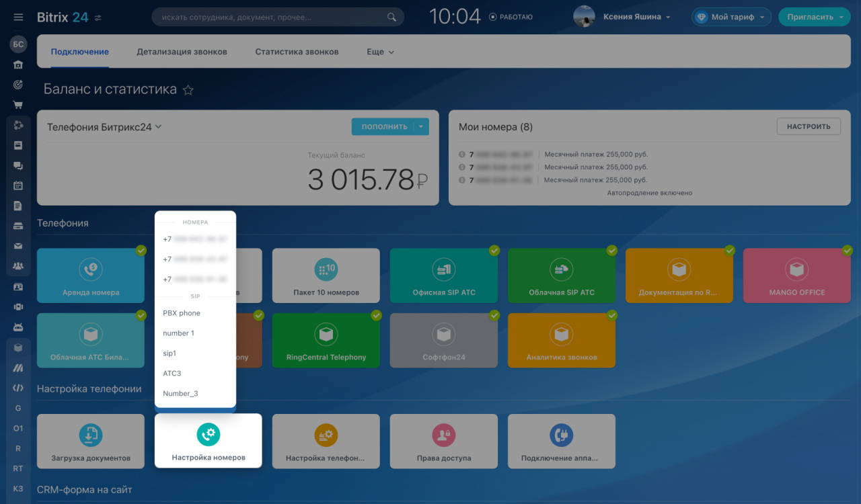Screen dimensions: 861x504
Task: Add page to favorites with star
Action: [188, 90]
